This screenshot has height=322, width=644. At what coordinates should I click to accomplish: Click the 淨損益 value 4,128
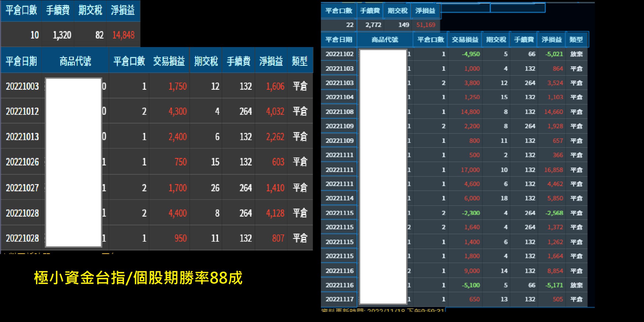point(275,213)
